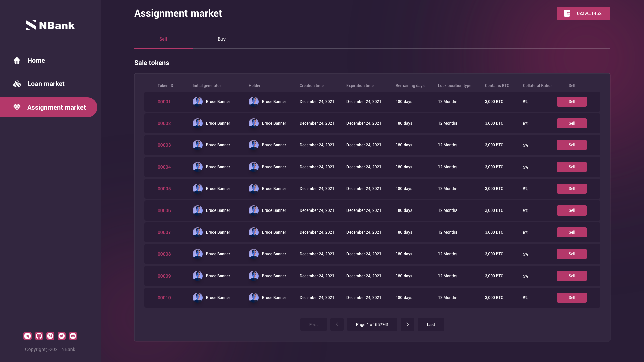The image size is (644, 362).
Task: Click the diamond Assignment market icon
Action: tap(17, 107)
